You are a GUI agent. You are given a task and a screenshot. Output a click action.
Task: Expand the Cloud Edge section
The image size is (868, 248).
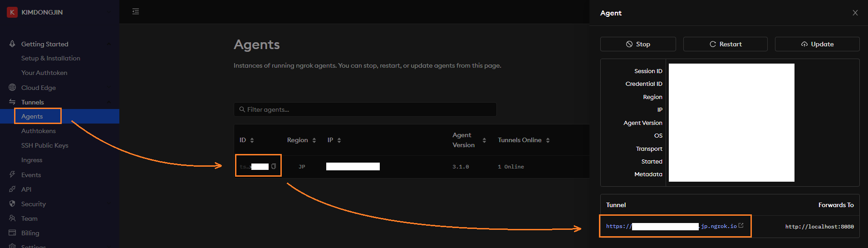[109, 88]
